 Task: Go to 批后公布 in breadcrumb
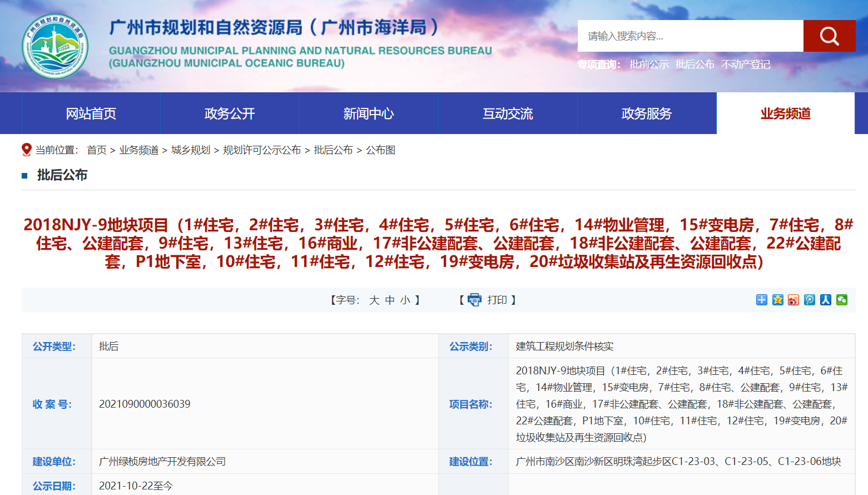click(334, 150)
